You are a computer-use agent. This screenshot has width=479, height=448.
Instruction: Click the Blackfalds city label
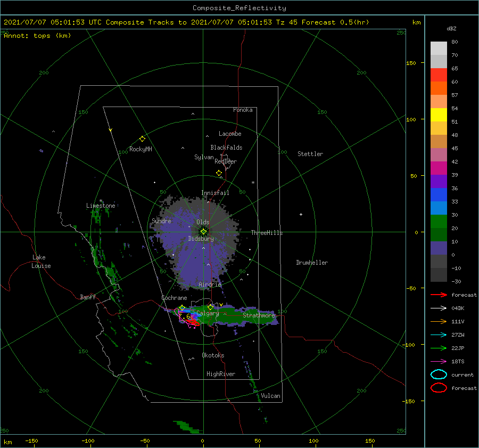tap(226, 148)
